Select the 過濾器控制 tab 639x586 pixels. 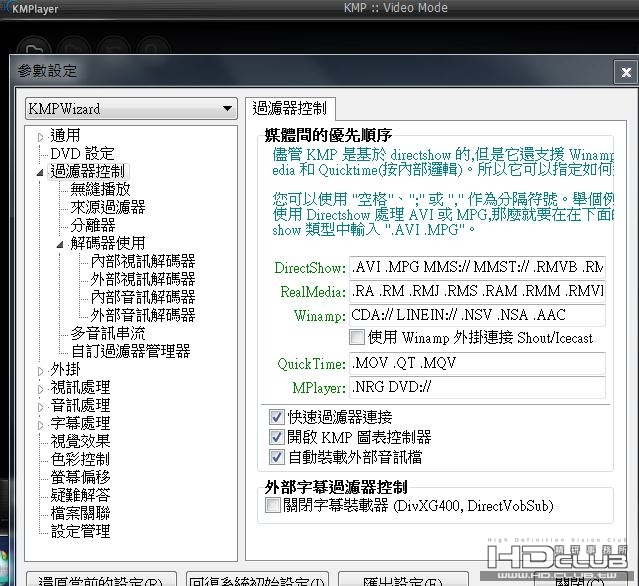(x=290, y=108)
